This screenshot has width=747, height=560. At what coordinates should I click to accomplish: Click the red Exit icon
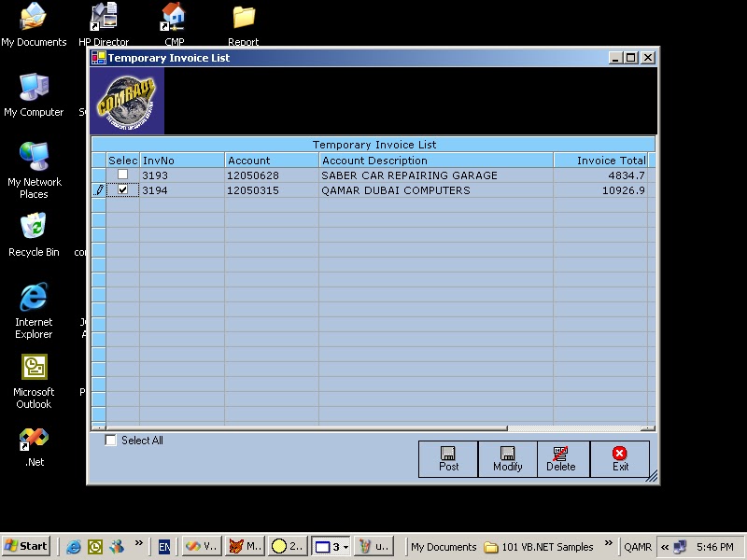point(618,453)
